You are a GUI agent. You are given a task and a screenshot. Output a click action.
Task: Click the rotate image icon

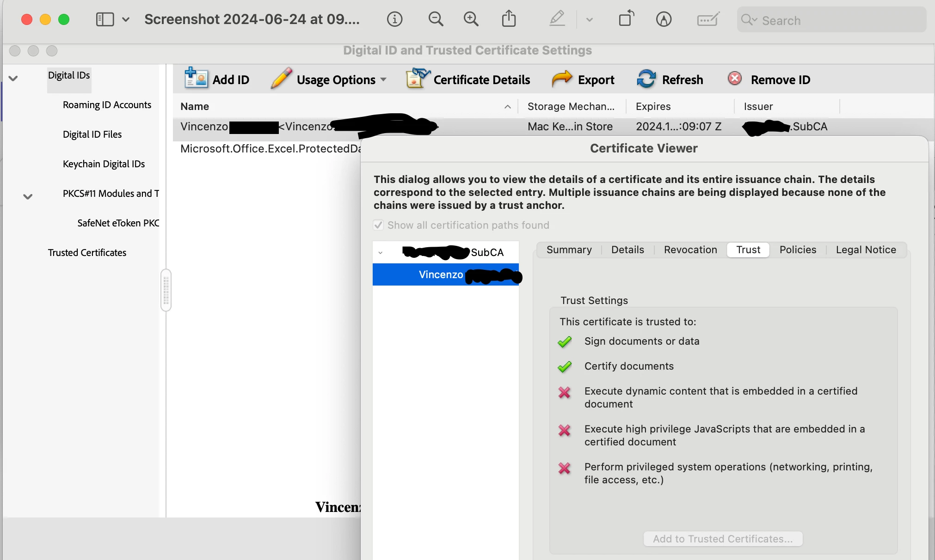click(x=626, y=19)
